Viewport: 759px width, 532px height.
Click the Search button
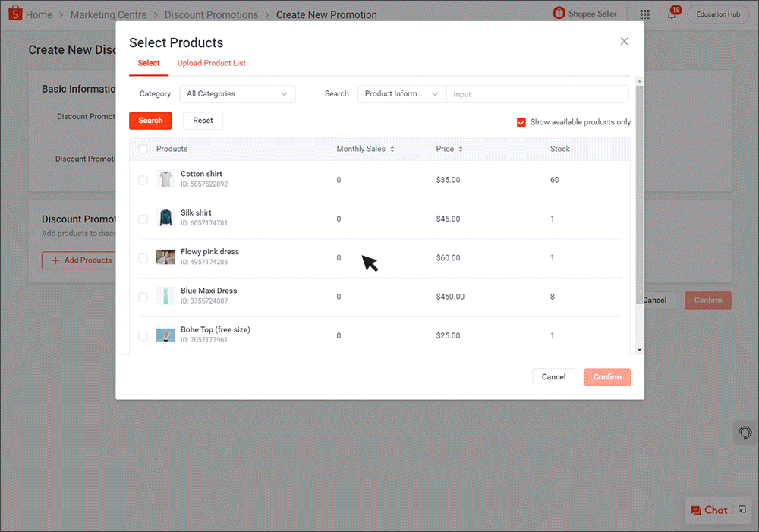pyautogui.click(x=150, y=120)
